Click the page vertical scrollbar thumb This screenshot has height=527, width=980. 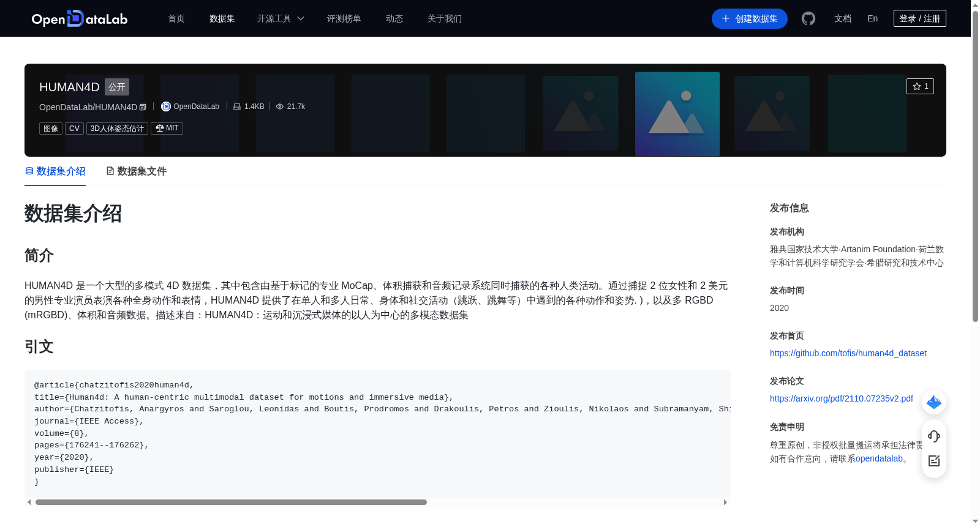click(975, 165)
